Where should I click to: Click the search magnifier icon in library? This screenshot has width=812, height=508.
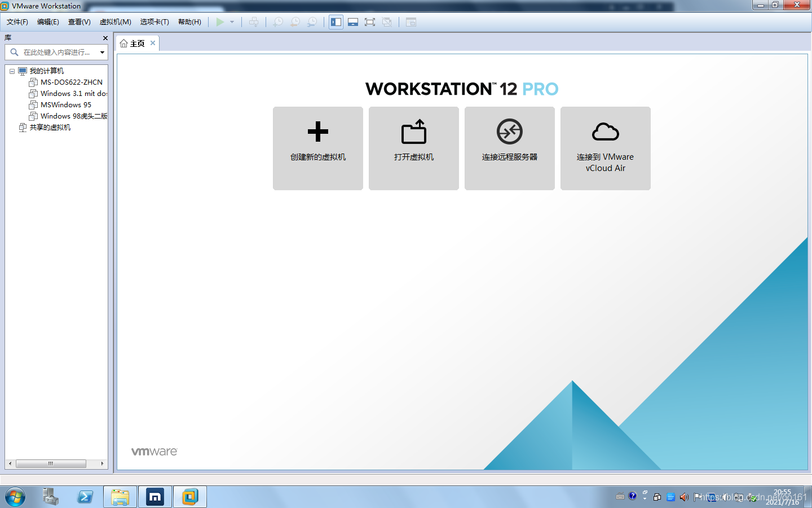click(14, 52)
